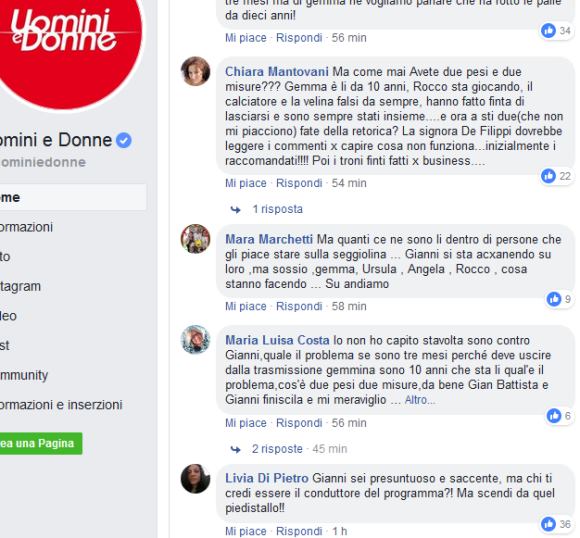The height and width of the screenshot is (538, 580).
Task: Click like count icon on Maria Luisa Costa's comment
Action: click(x=554, y=416)
